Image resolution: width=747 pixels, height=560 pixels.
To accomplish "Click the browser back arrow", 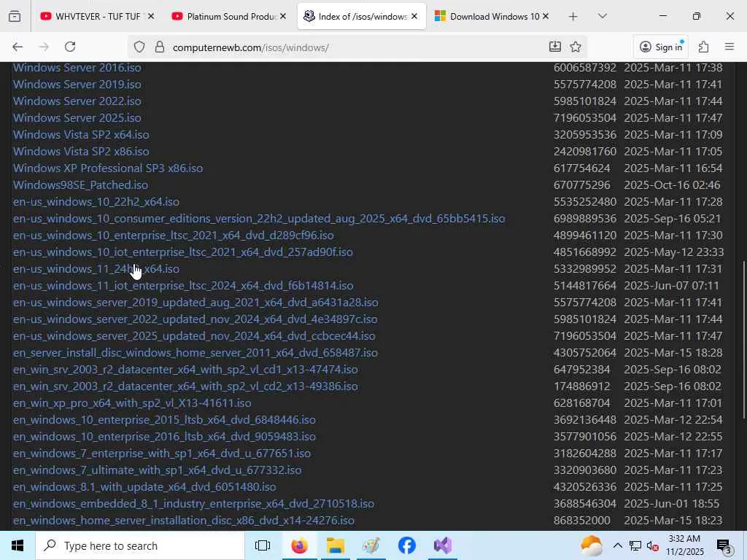I will pos(18,47).
